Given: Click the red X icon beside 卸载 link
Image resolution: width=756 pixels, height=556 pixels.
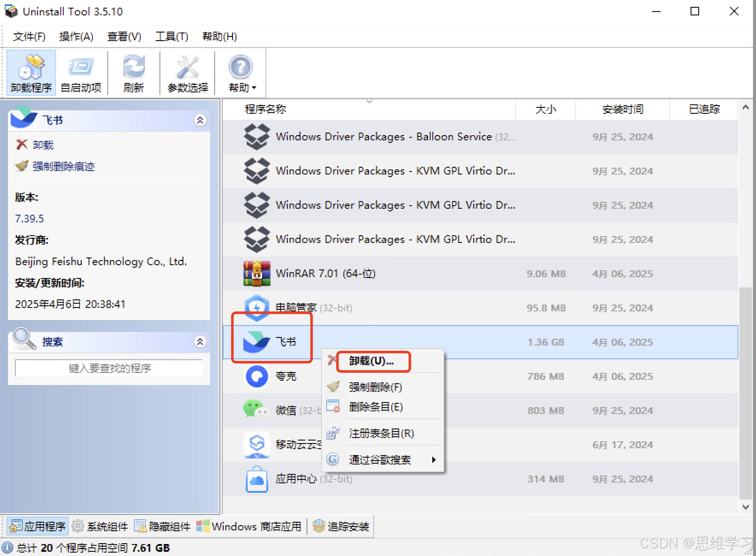Looking at the screenshot, I should [22, 145].
